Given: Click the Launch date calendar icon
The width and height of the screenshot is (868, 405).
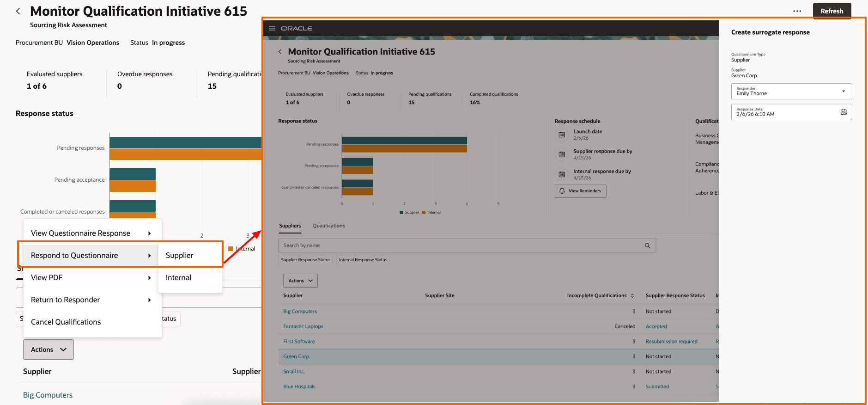Looking at the screenshot, I should tap(562, 135).
